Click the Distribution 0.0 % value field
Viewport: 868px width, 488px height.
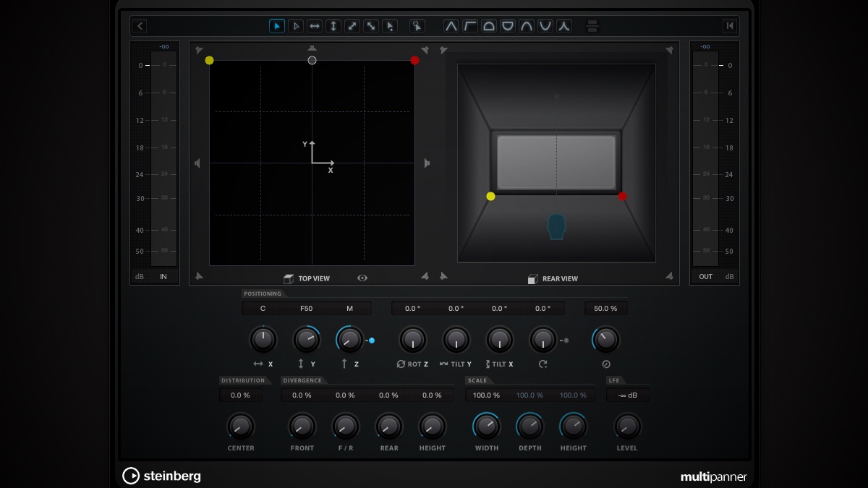click(x=241, y=395)
